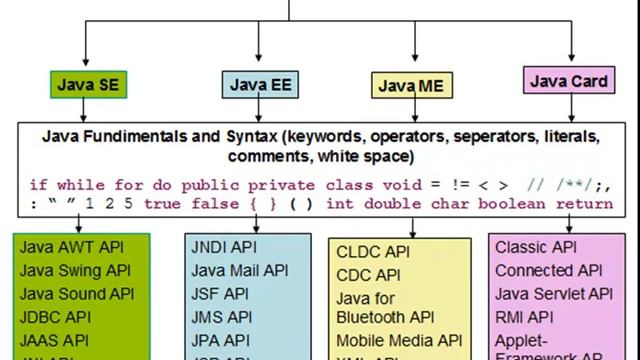
Task: Select the blue Java EE box
Action: [x=260, y=84]
